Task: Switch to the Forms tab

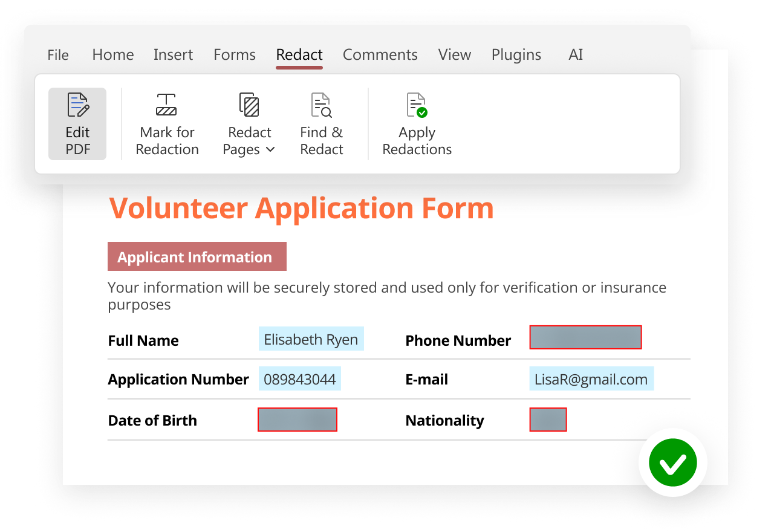Action: click(x=235, y=55)
